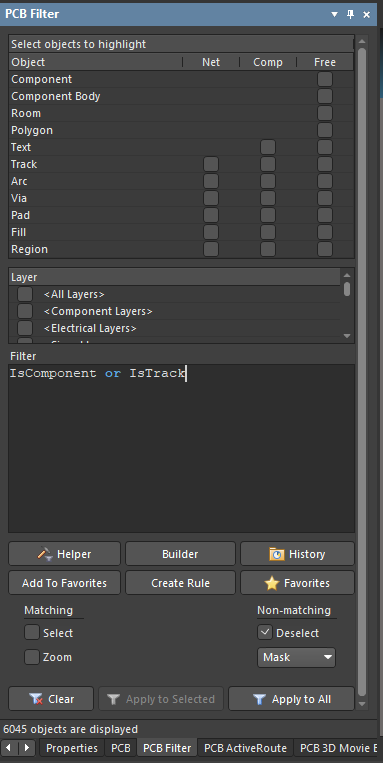Viewport: 383px width, 763px height.
Task: Click left tab-scroll arrow at bottom
Action: [x=8, y=747]
